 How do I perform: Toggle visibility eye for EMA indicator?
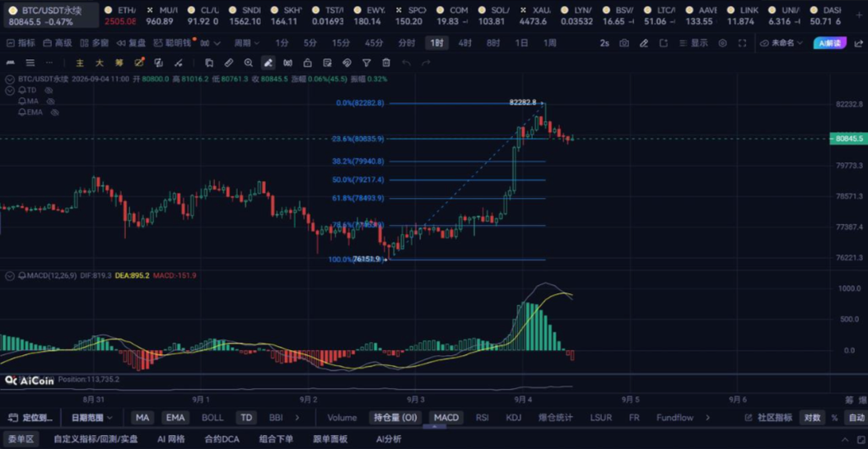[55, 112]
